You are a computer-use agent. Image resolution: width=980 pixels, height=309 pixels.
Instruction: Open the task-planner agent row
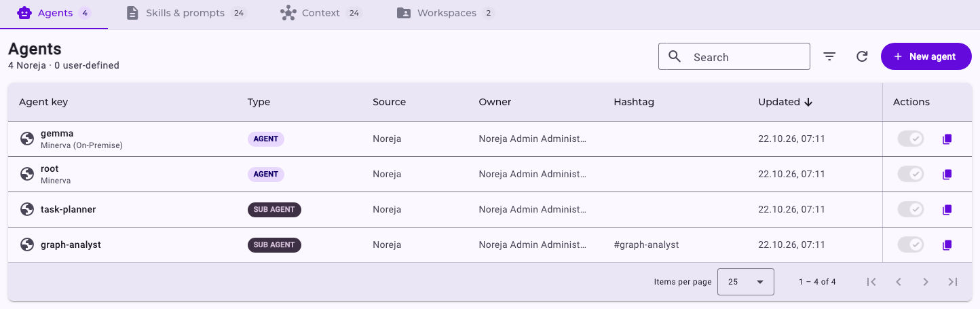click(x=490, y=209)
